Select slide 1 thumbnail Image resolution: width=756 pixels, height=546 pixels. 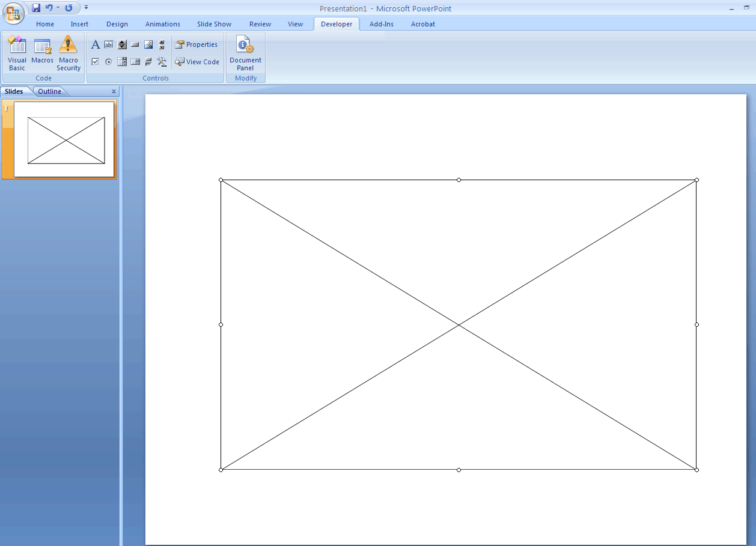64,139
